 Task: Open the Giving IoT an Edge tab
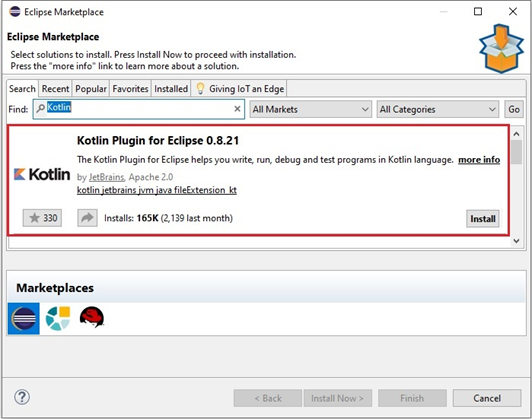click(240, 89)
